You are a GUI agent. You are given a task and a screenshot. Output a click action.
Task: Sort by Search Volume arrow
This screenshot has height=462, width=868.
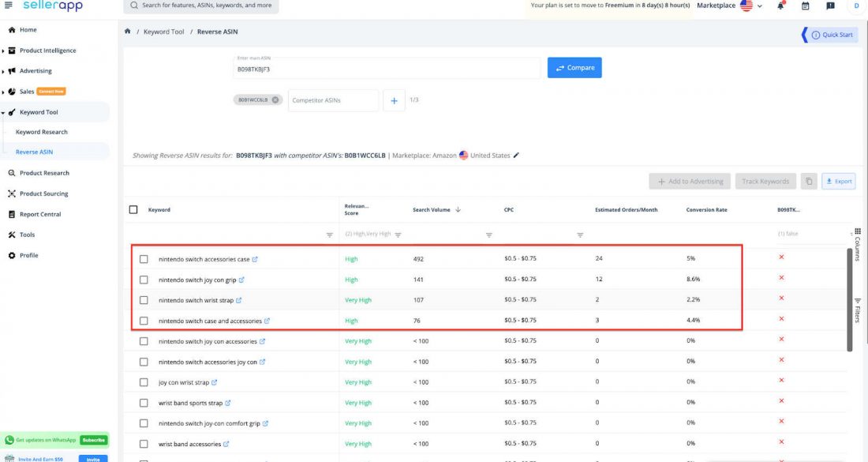point(458,209)
